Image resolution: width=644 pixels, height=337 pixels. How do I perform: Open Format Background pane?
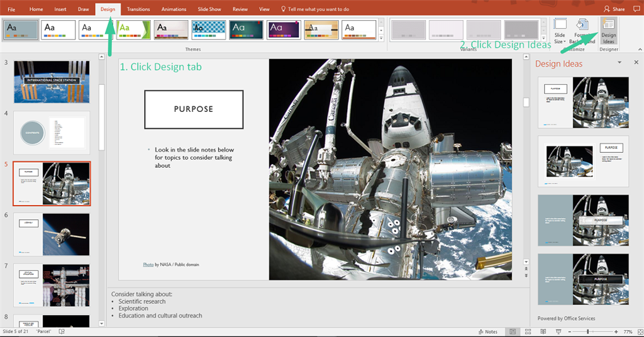tap(582, 31)
